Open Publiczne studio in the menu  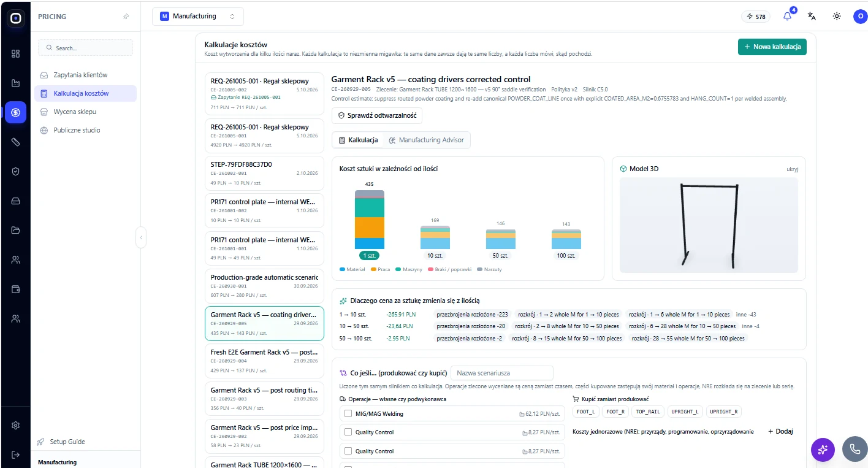click(86, 130)
